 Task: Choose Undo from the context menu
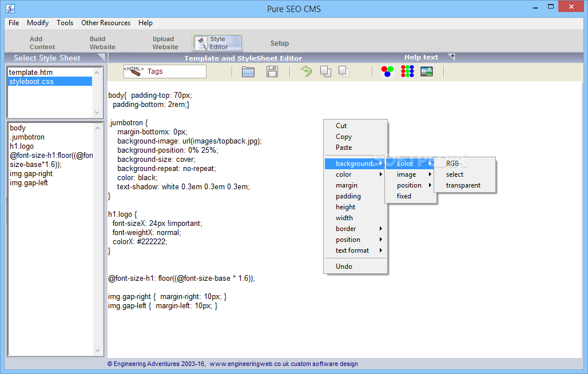click(x=356, y=266)
